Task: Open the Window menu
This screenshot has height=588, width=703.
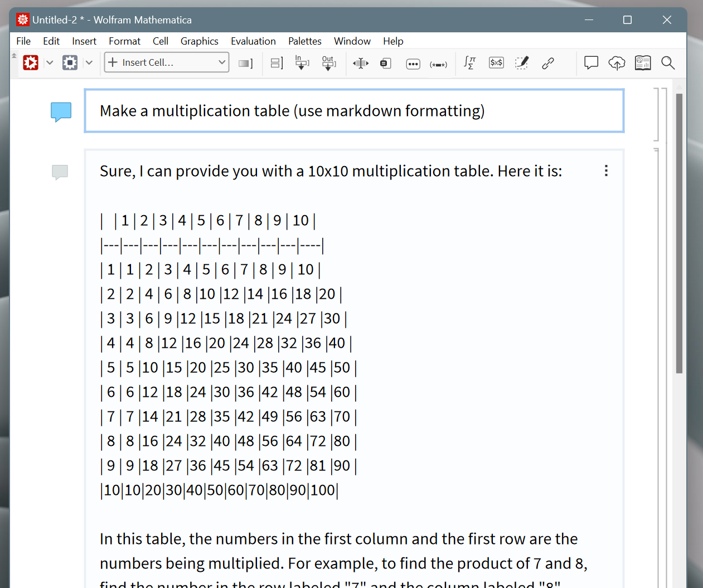Action: (352, 41)
